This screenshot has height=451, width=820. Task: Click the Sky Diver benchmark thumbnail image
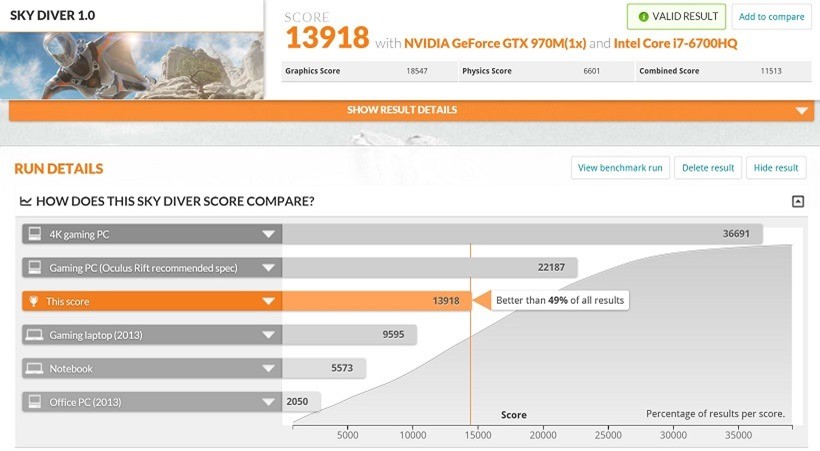[132, 65]
